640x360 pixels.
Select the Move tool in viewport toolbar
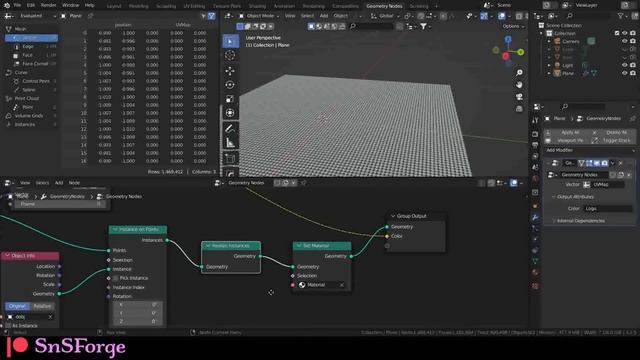(x=230, y=71)
